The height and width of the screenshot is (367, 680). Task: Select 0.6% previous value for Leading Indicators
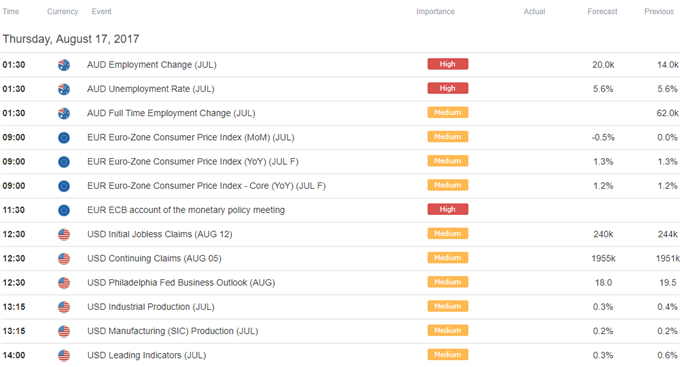pyautogui.click(x=667, y=356)
